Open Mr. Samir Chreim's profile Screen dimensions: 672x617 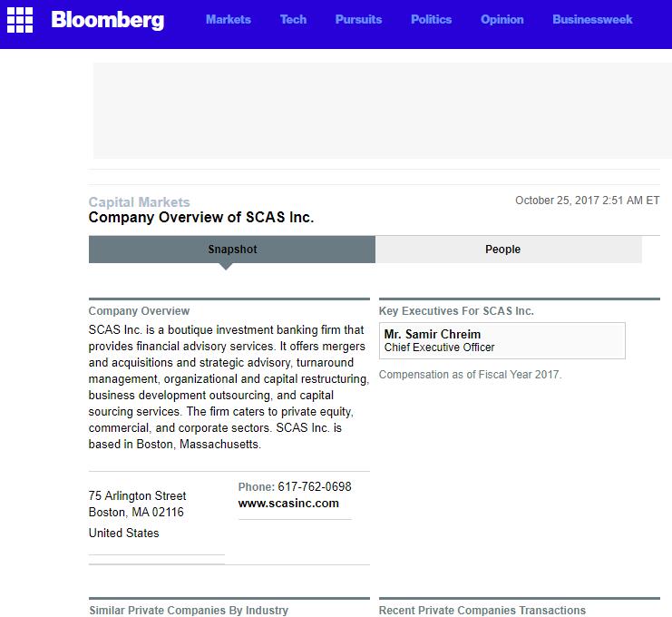point(432,334)
